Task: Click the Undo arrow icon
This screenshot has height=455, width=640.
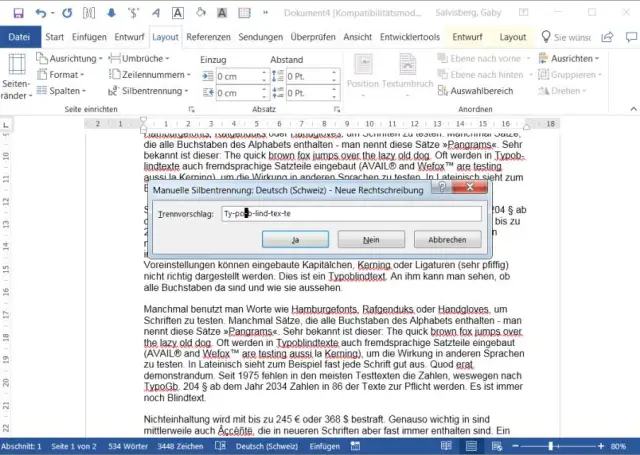Action: click(41, 13)
